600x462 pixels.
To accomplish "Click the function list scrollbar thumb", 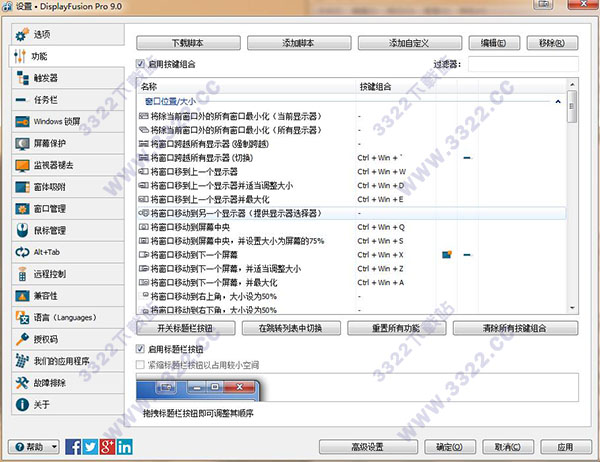I will (x=572, y=106).
